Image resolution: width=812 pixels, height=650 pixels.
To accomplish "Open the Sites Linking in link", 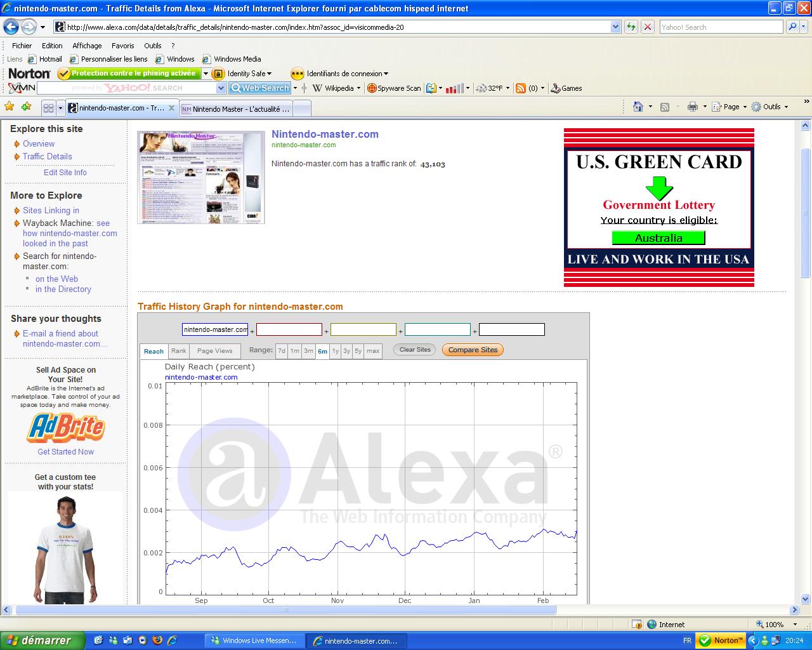I will coord(51,210).
